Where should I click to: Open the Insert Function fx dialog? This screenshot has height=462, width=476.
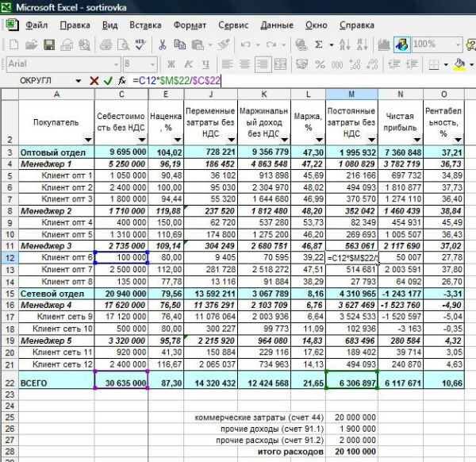(121, 80)
